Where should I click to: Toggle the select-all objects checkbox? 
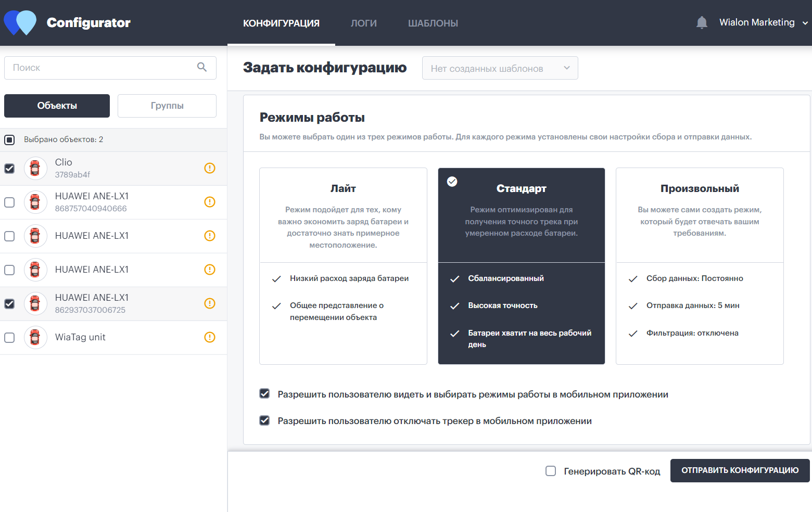9,139
